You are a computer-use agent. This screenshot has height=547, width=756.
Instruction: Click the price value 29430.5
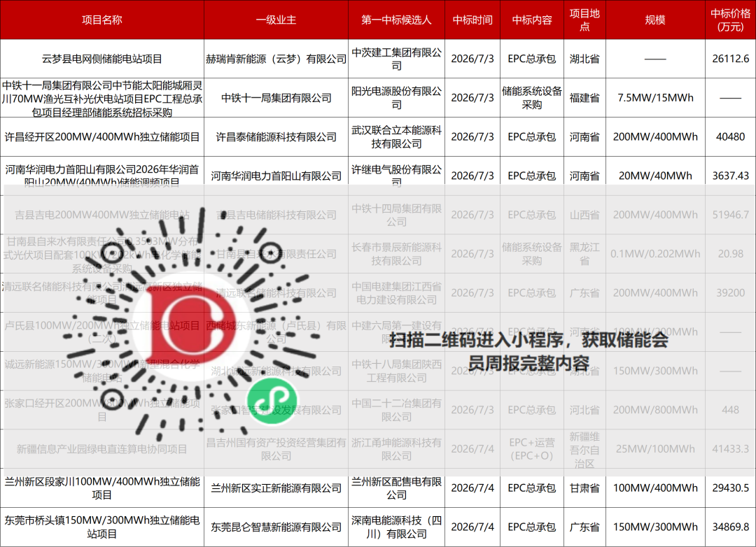(730, 488)
